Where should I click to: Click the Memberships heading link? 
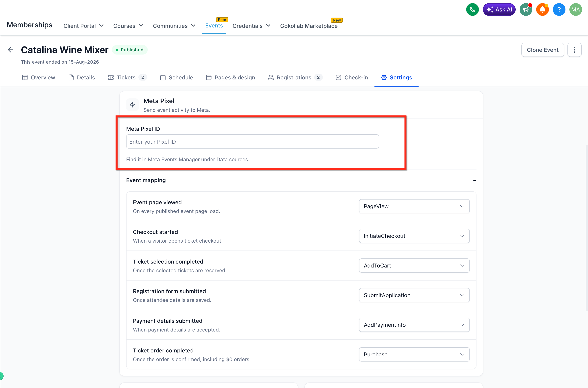[29, 25]
